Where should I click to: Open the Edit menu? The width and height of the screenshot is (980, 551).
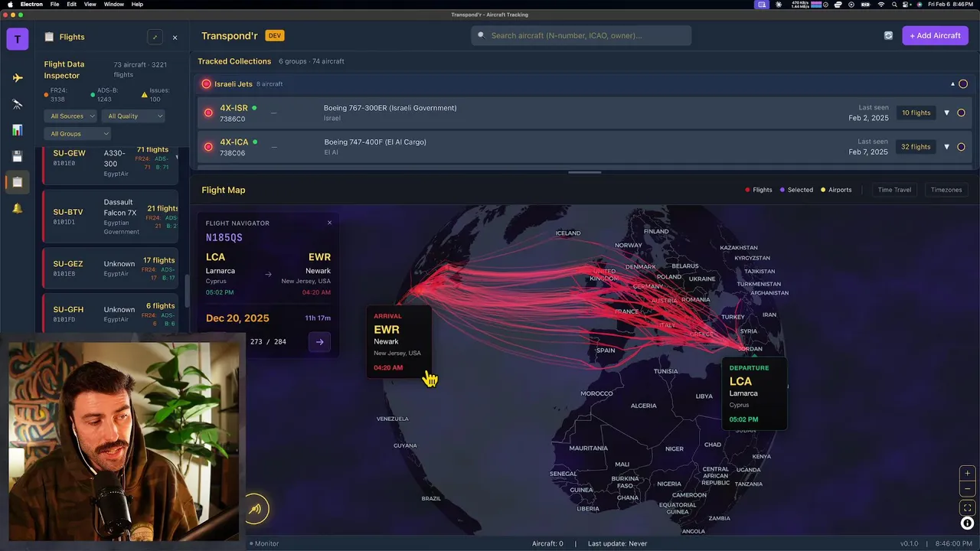[x=71, y=5]
